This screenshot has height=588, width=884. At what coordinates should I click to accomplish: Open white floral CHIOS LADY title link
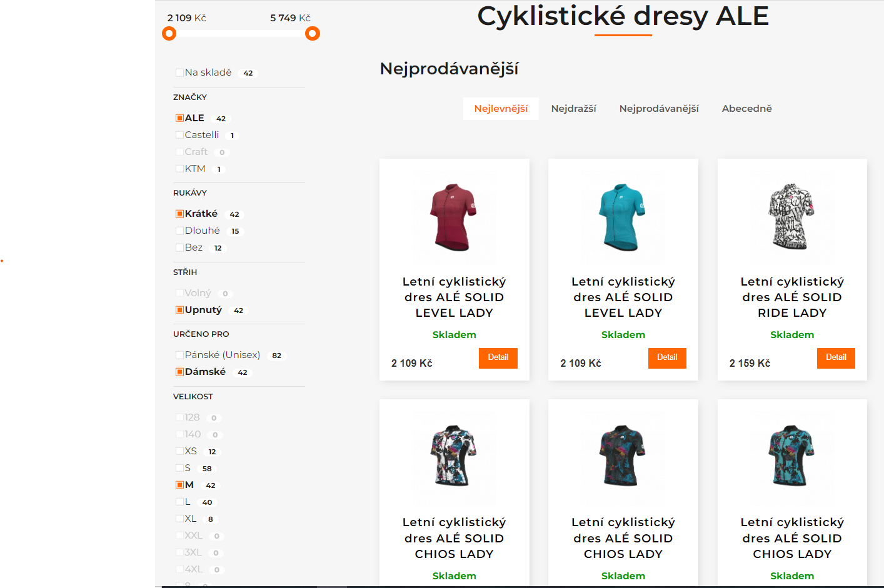[x=455, y=538]
